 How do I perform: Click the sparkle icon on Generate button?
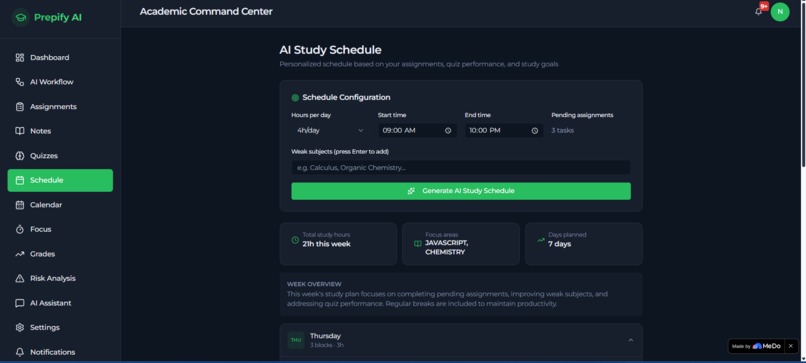click(411, 191)
